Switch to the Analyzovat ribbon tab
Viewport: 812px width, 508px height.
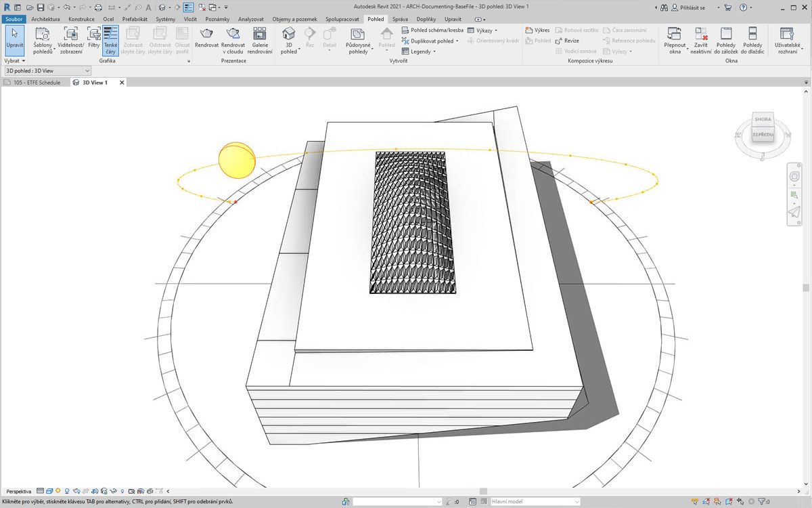click(x=251, y=19)
